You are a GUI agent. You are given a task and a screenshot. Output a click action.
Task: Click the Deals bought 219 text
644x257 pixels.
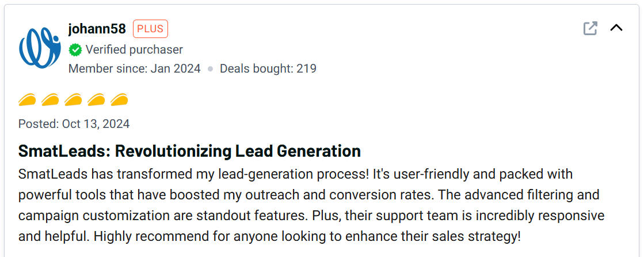tap(268, 69)
